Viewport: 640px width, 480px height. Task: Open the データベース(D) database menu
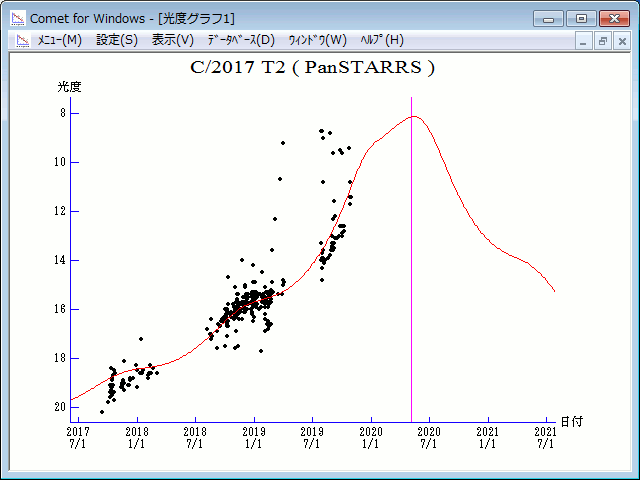coord(240,40)
